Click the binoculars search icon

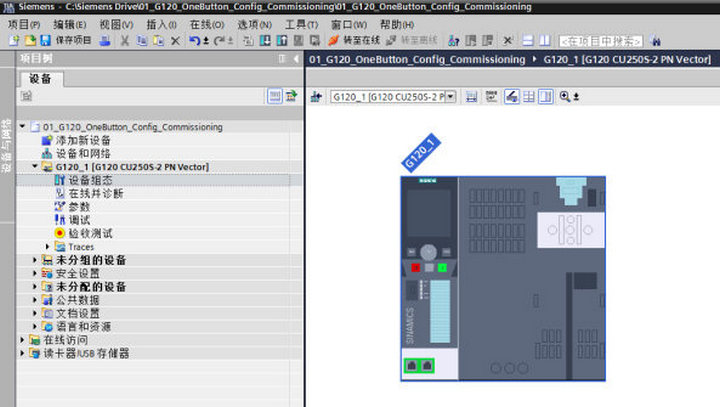[656, 41]
